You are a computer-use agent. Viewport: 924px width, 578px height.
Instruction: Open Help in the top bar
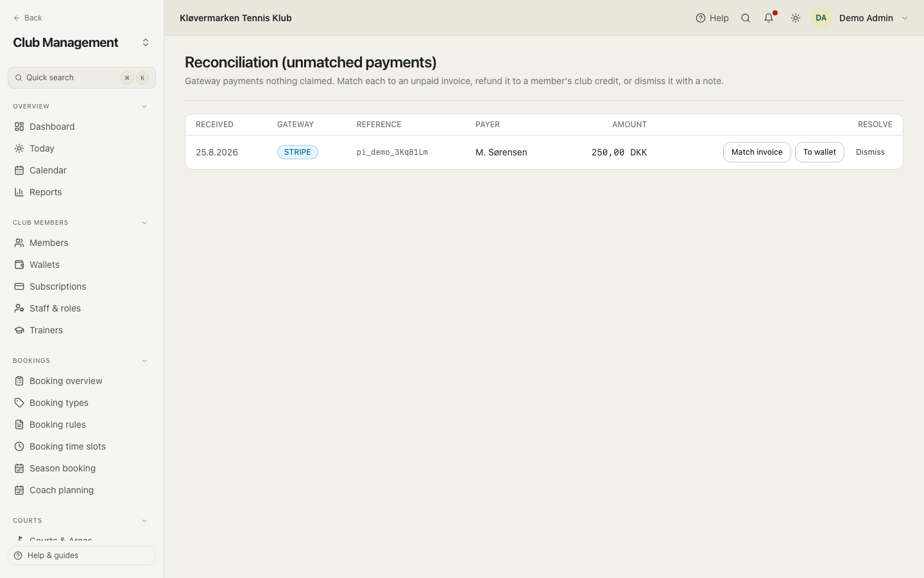click(712, 18)
